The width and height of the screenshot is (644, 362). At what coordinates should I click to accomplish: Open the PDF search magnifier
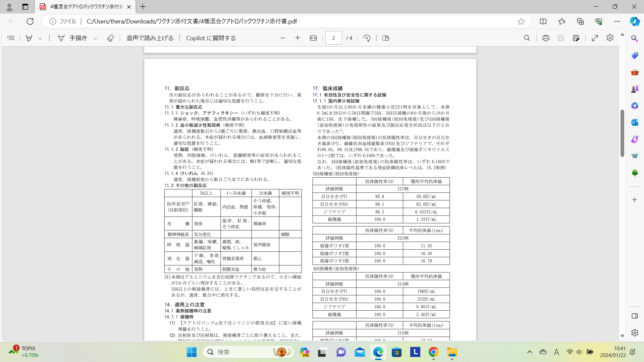tap(527, 38)
